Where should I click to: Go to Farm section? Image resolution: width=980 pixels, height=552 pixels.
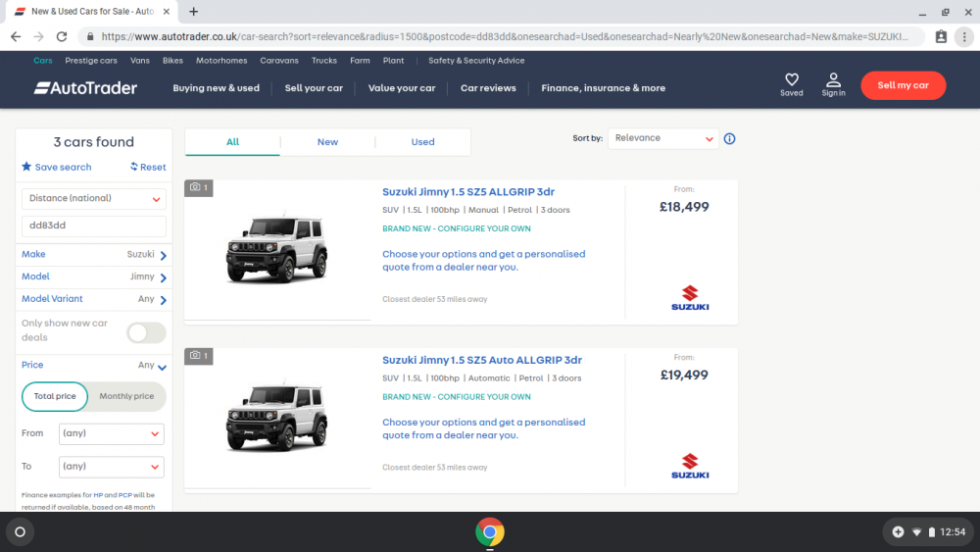pos(360,61)
